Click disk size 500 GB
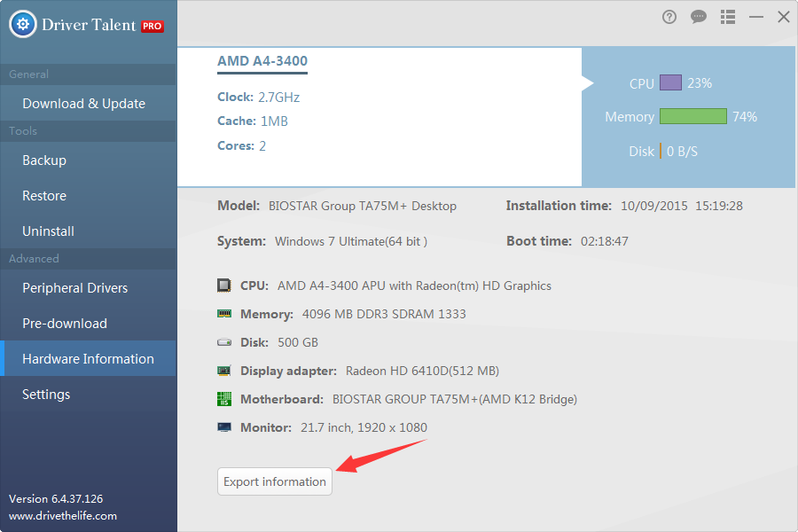The height and width of the screenshot is (532, 798). 298,342
